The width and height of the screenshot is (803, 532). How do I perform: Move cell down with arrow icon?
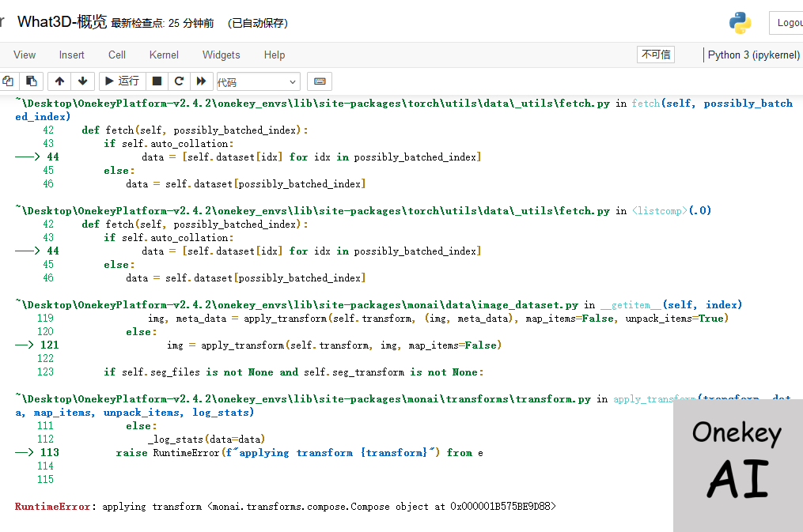pos(82,81)
